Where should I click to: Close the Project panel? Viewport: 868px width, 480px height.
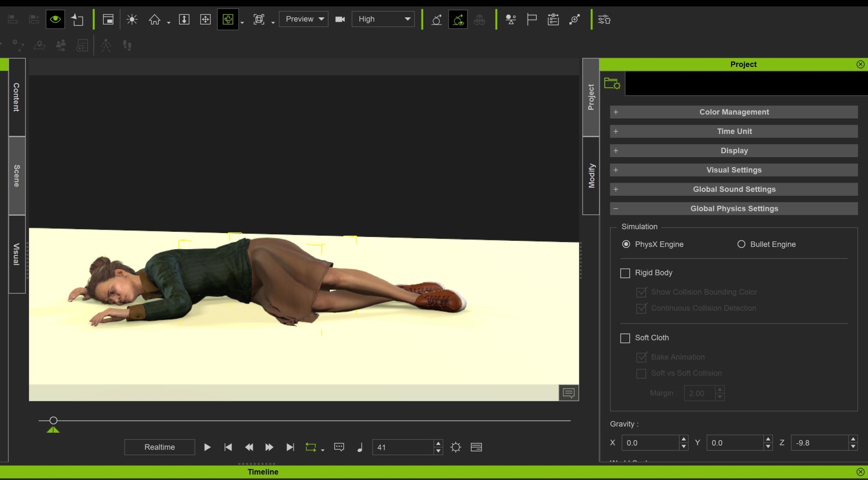[861, 64]
